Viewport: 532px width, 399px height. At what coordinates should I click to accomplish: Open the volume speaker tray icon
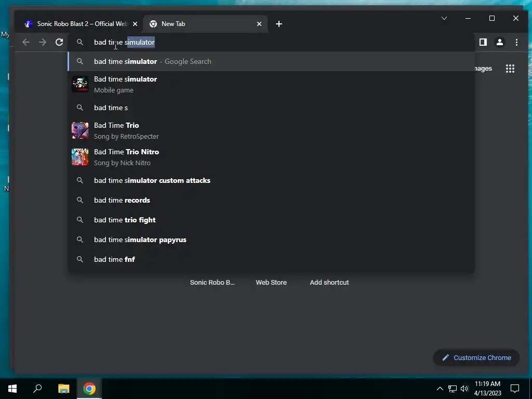pyautogui.click(x=464, y=389)
